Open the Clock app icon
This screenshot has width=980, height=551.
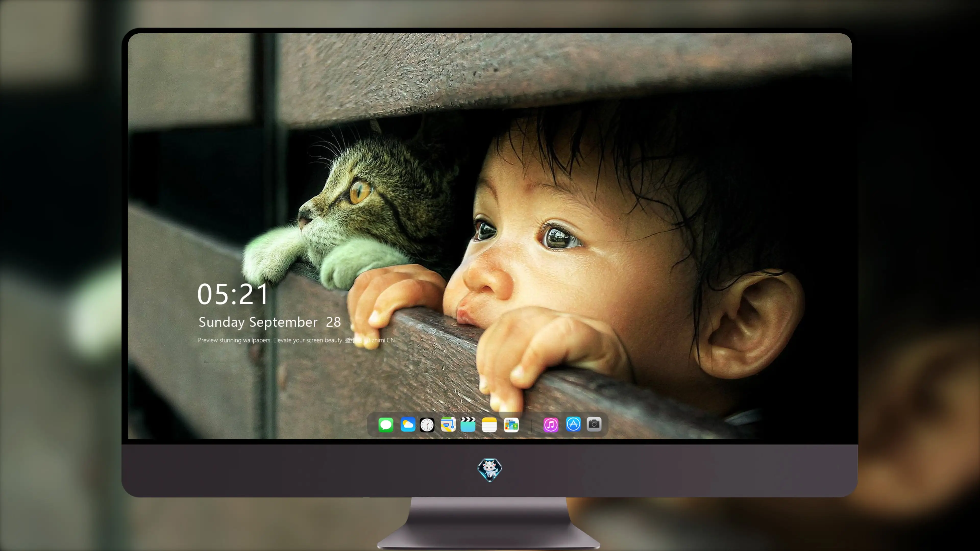pyautogui.click(x=427, y=424)
